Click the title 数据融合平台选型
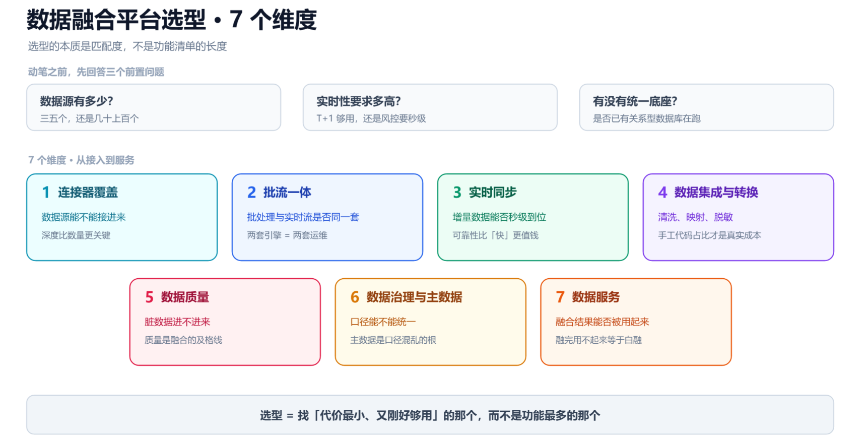Image resolution: width=868 pixels, height=441 pixels. [x=116, y=20]
